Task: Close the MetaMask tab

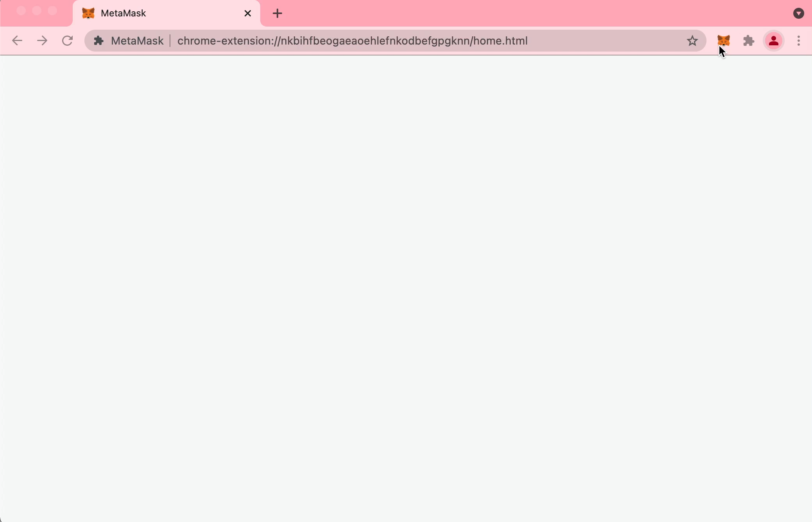Action: point(247,14)
